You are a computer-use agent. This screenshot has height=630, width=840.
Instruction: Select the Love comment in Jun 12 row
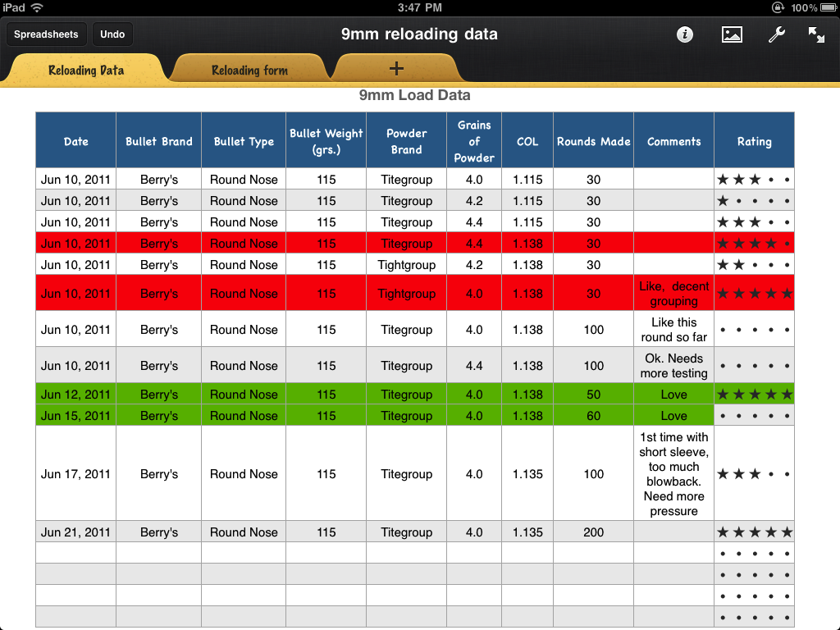(674, 395)
